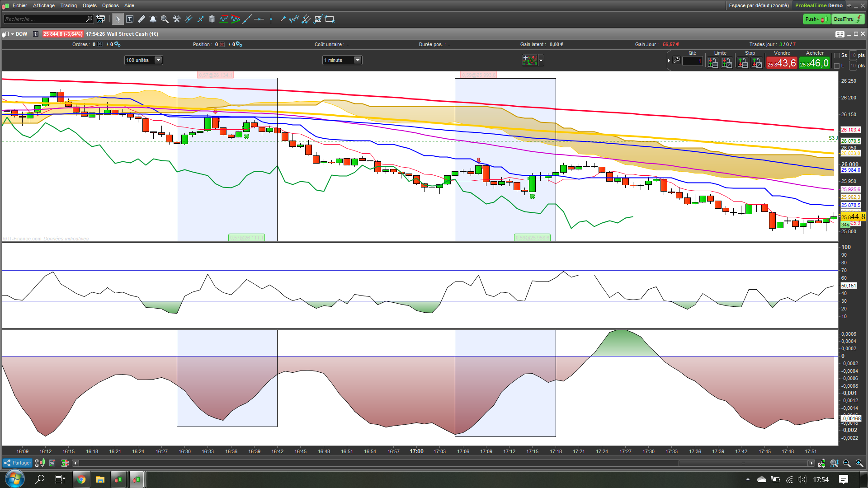Select the text annotation tool

(x=130, y=19)
